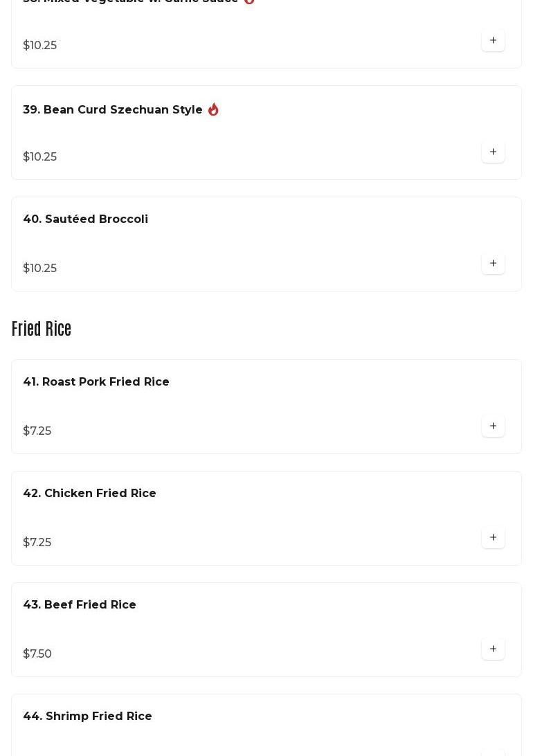Screen dimensions: 533x756
Task: Select the 41. Roast Pork Fried Rice title
Action: [x=96, y=381]
